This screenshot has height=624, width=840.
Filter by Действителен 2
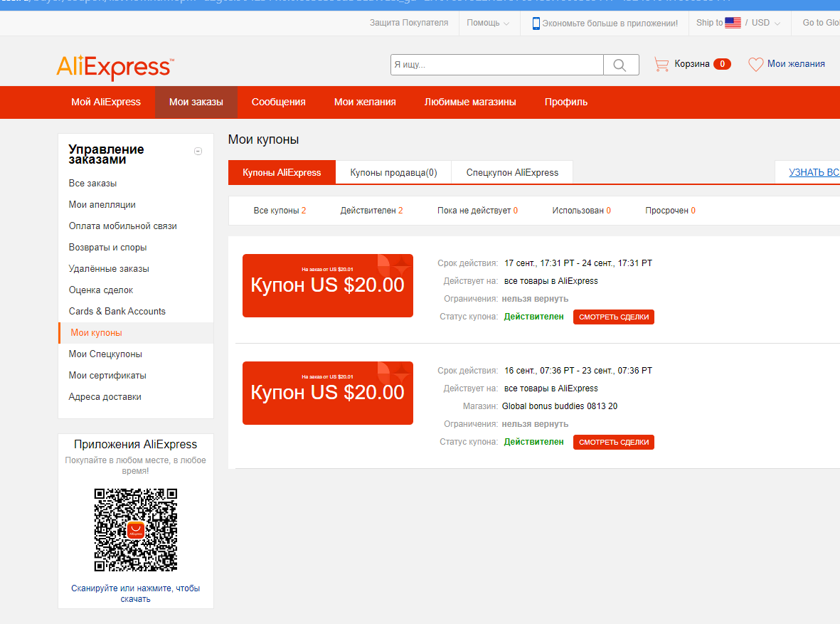tap(371, 210)
